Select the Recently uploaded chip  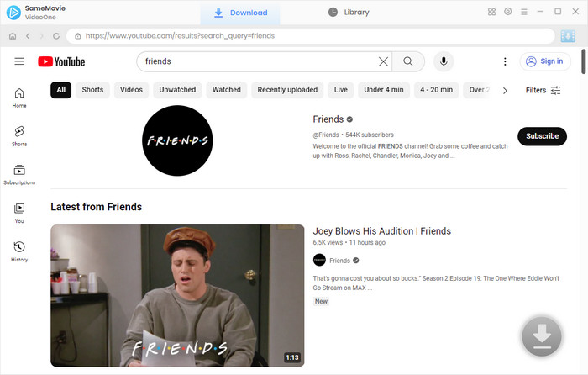tap(287, 90)
